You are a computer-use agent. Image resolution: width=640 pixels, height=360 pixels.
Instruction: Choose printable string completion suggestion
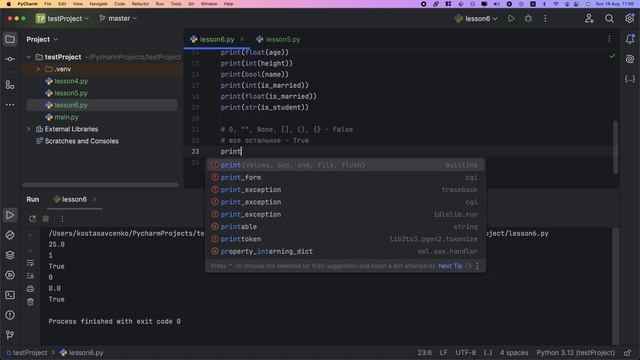tap(345, 227)
